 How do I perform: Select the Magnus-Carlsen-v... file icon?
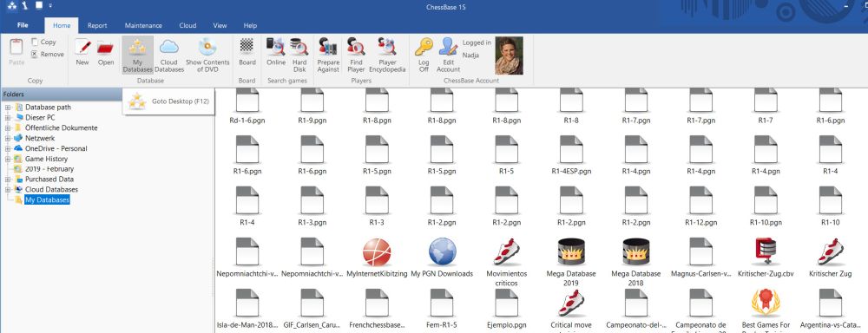pos(700,251)
